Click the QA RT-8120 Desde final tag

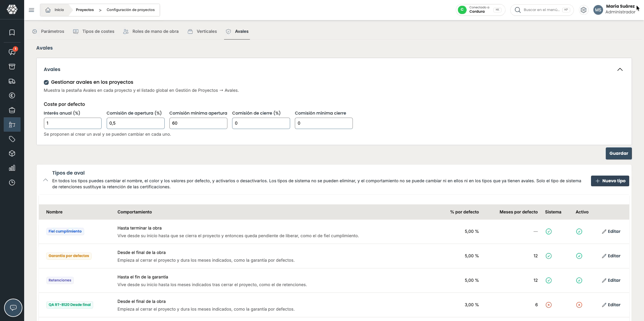point(70,305)
